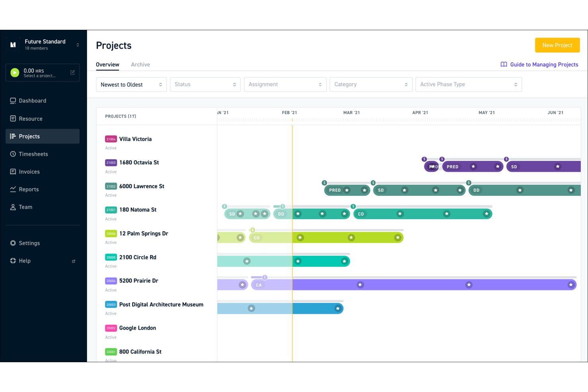Open Invoices in the sidebar

[43, 172]
